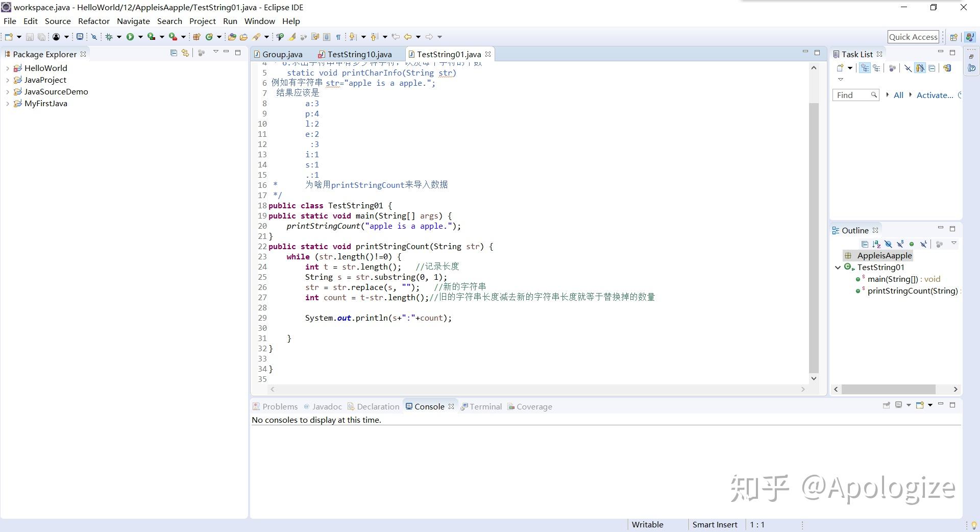
Task: Toggle Categorized view in Task List
Action: 865,68
